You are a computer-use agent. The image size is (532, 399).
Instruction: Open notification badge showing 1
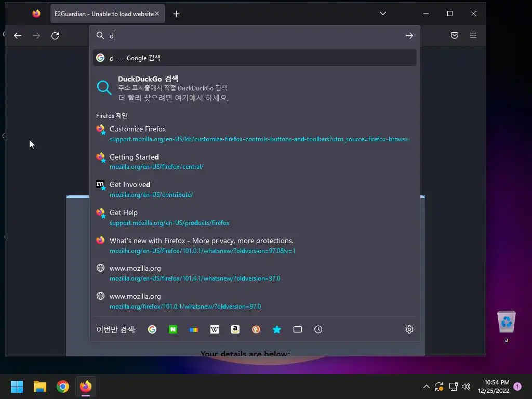pos(517,387)
